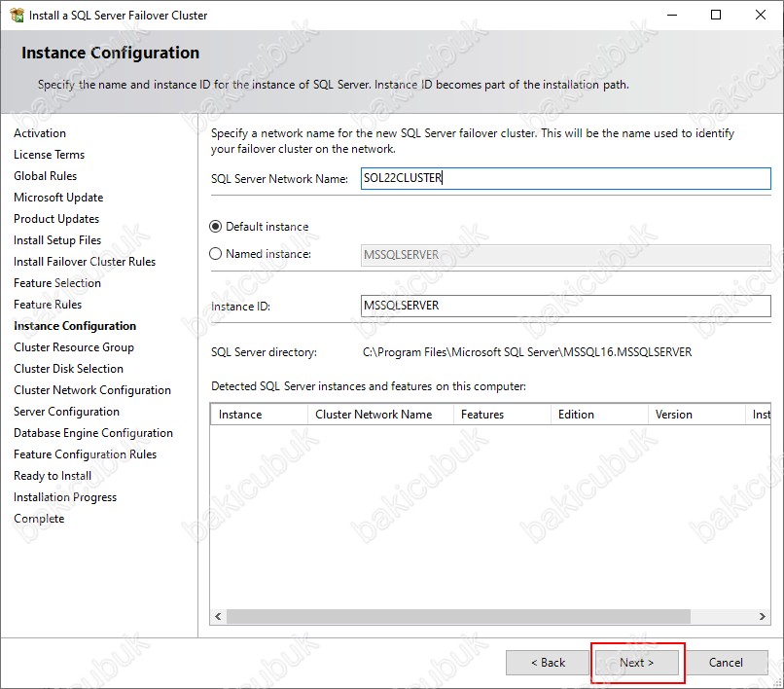Select the Cluster Network Configuration step
Screen dimensions: 784x689
[x=92, y=390]
